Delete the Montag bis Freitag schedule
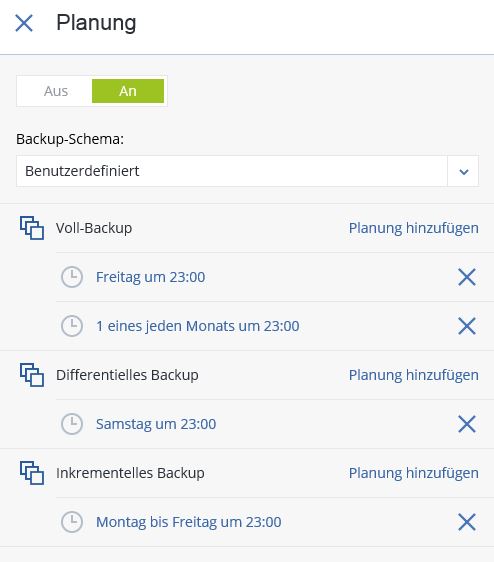494x562 pixels. coord(467,522)
